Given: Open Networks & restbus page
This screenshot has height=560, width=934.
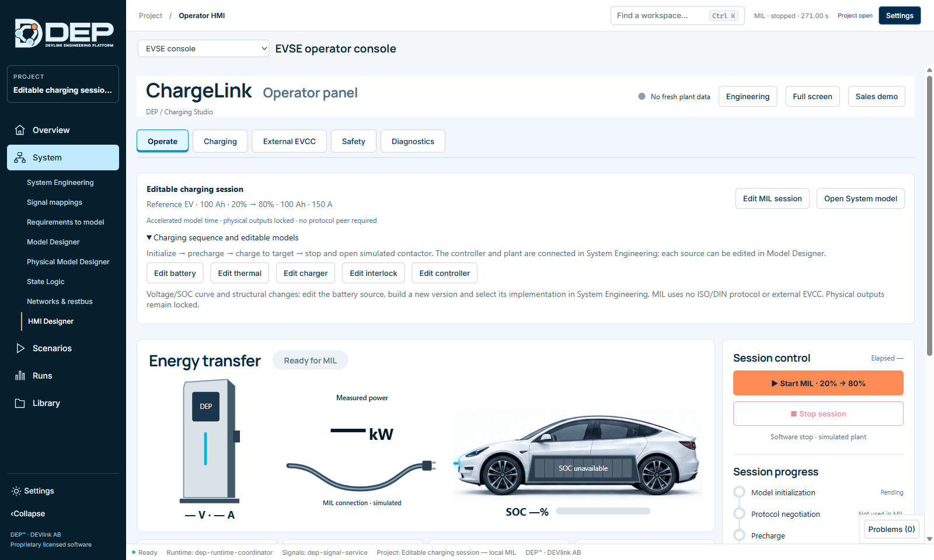Looking at the screenshot, I should [60, 302].
